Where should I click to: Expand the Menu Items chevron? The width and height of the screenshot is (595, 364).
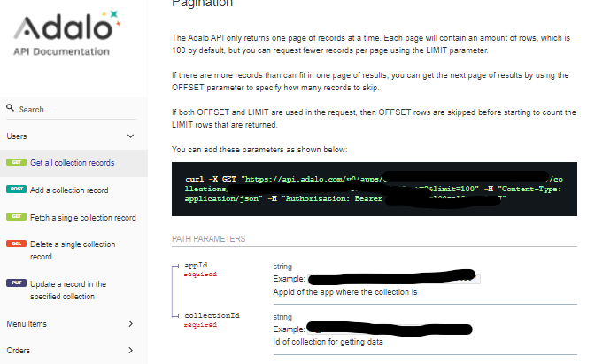click(x=130, y=324)
